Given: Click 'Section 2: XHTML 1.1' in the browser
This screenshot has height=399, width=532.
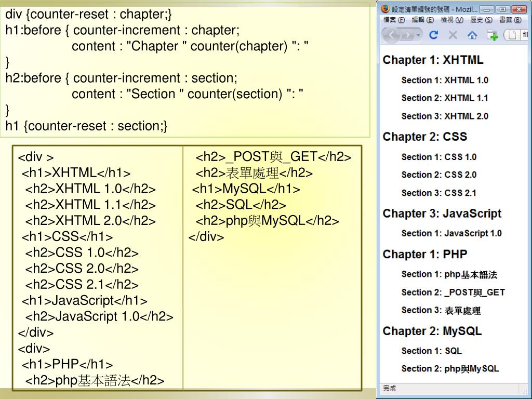Looking at the screenshot, I should tap(445, 98).
